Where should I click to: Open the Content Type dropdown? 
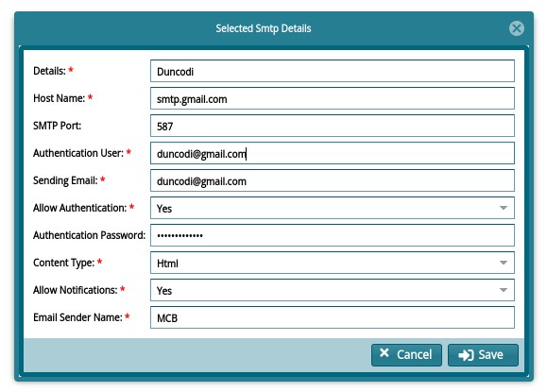click(333, 263)
